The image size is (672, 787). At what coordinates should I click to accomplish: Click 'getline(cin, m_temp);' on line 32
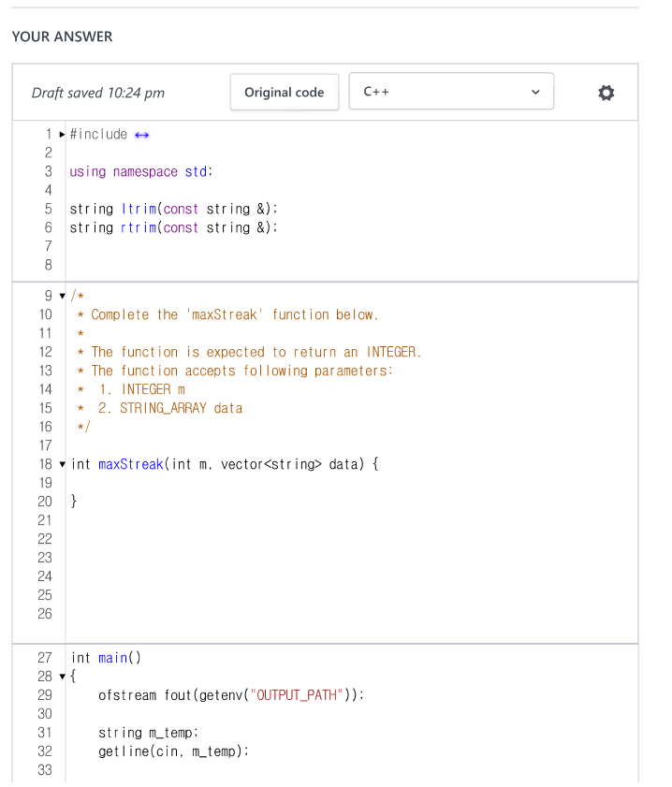click(x=174, y=751)
